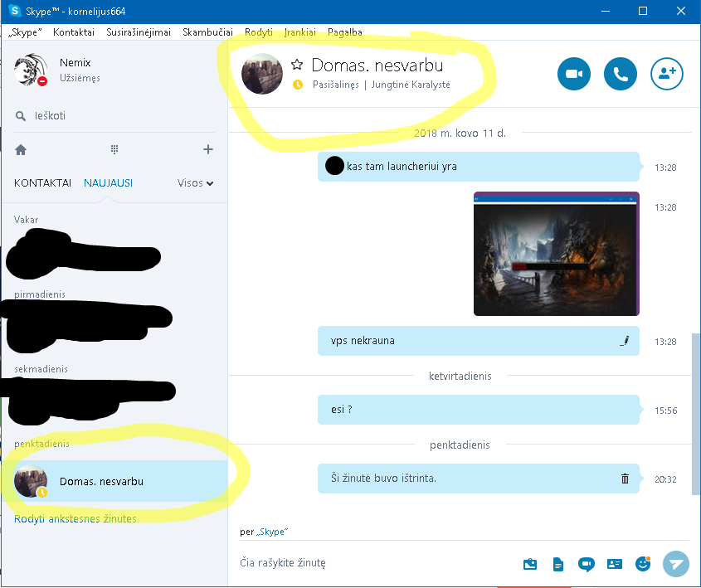Open the dial pad
Viewport: 701px width, 588px height.
(114, 149)
